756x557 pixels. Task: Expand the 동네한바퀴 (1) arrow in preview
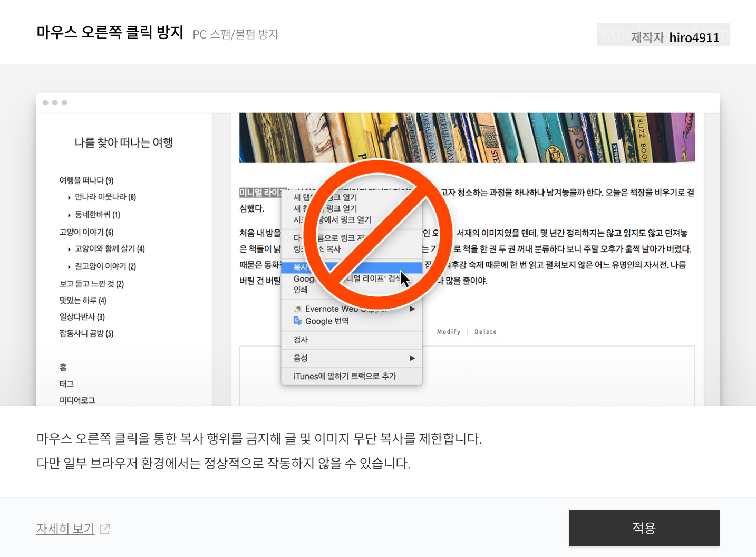tap(69, 215)
